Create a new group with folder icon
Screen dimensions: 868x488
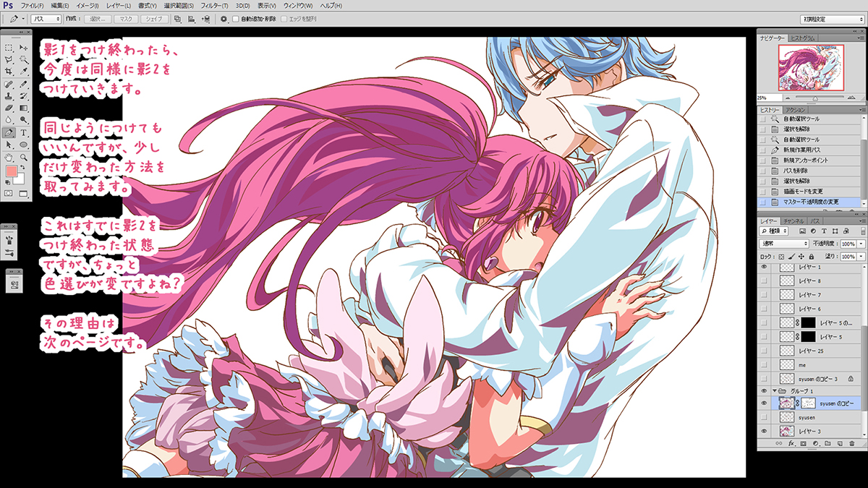827,443
